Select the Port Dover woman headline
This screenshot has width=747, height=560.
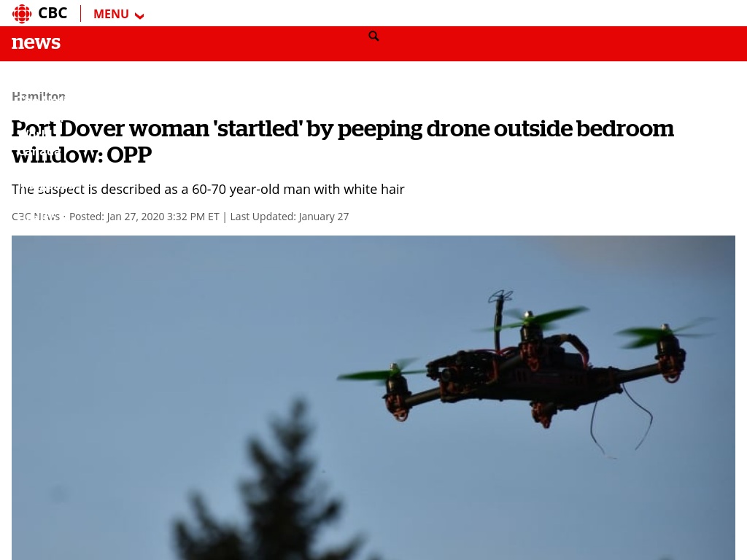tap(343, 141)
